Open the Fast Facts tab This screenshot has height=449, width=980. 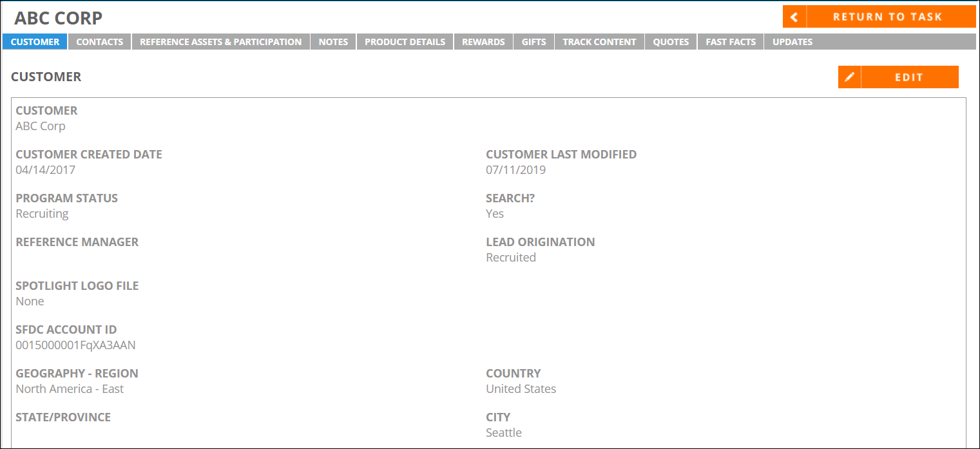[731, 42]
